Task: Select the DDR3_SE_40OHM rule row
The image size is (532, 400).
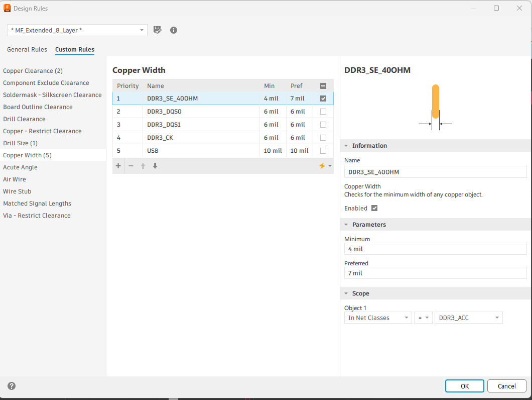Action: [x=223, y=98]
